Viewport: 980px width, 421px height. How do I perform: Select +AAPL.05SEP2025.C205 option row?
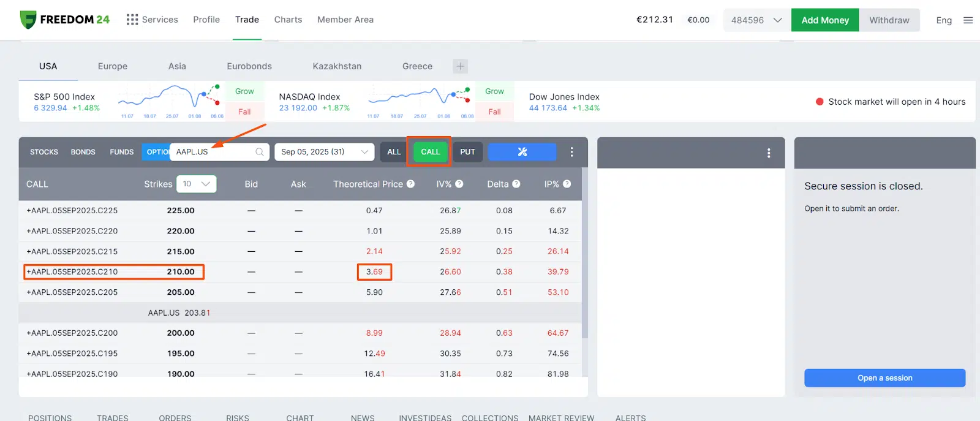300,292
